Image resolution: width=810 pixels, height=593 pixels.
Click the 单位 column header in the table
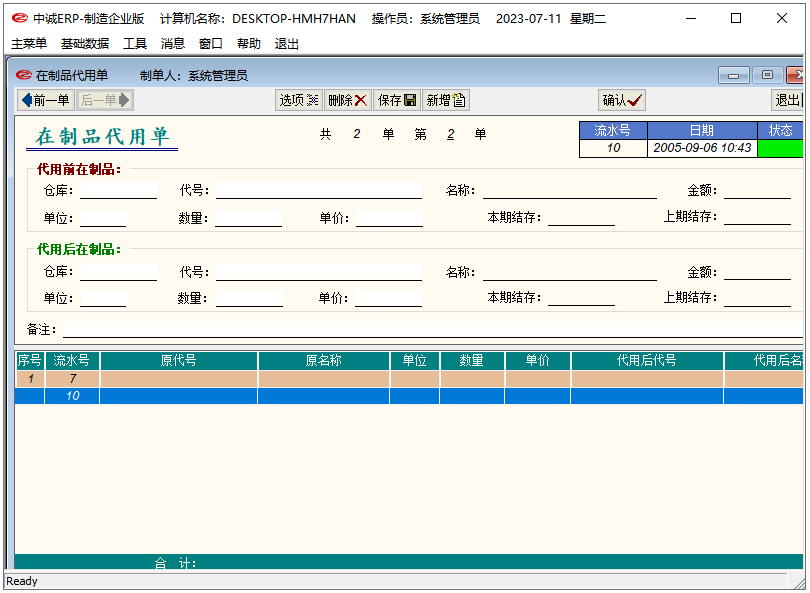tap(415, 361)
